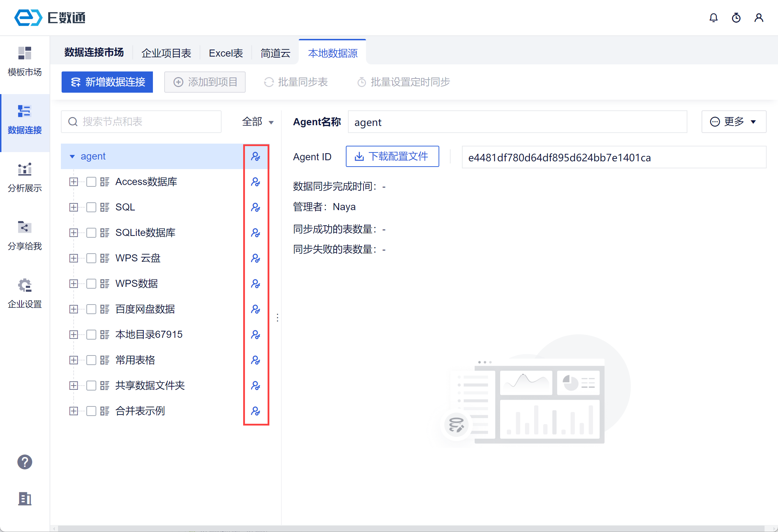Switch to the Excel表 tab
Viewport: 778px width, 532px height.
pyautogui.click(x=226, y=53)
